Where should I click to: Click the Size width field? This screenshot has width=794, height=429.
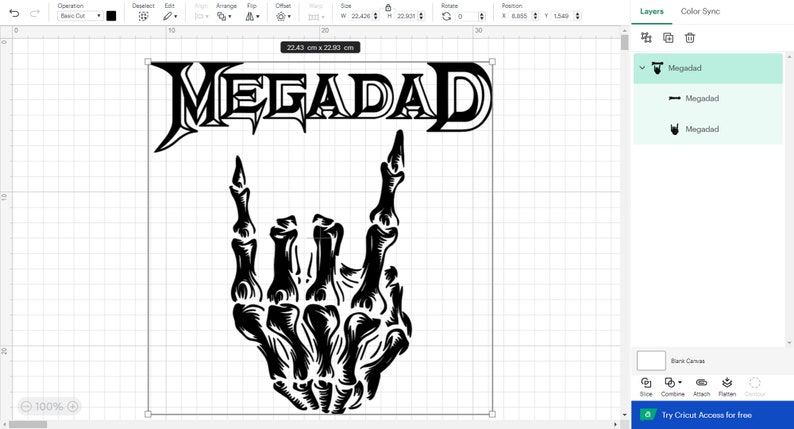pos(360,16)
